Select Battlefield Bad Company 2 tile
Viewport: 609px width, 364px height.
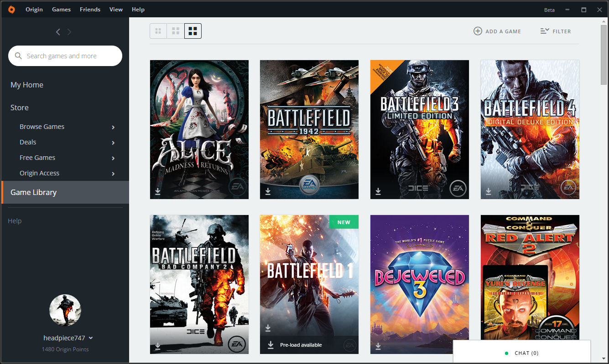pyautogui.click(x=199, y=284)
